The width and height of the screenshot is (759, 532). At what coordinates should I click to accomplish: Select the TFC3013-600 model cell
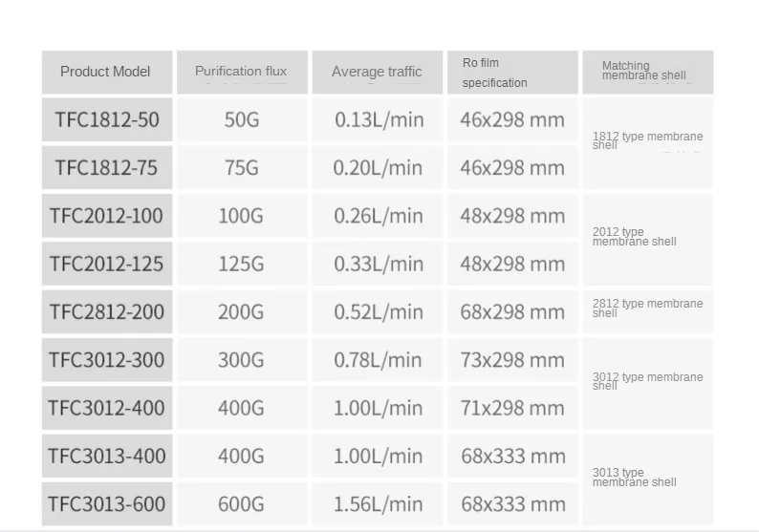coord(107,503)
